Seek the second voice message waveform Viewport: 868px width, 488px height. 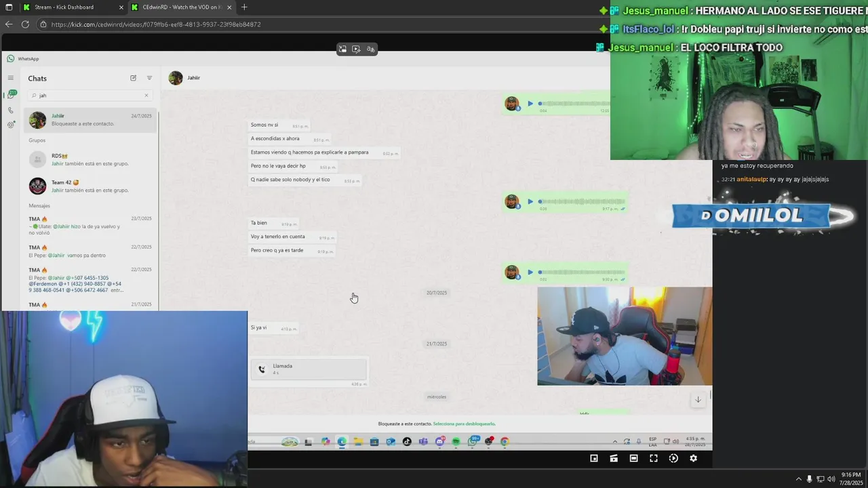[x=582, y=201]
